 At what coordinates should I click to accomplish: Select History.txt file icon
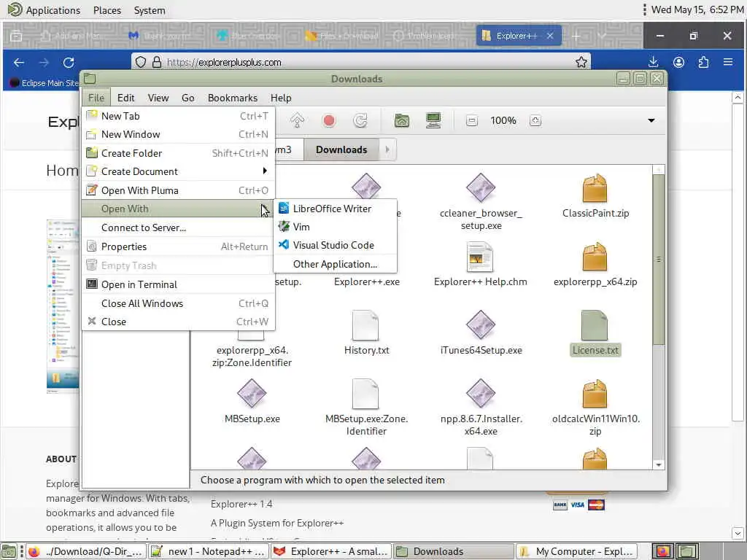tap(365, 325)
